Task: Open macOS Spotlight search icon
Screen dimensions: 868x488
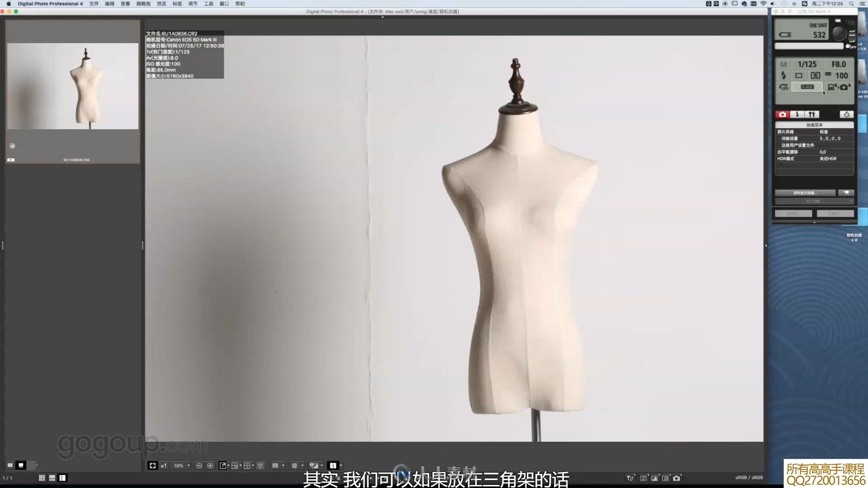Action: coord(851,4)
